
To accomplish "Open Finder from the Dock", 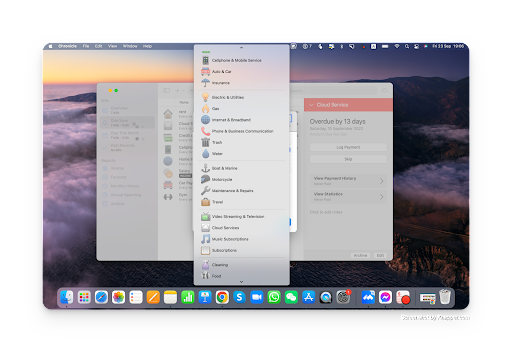I will [67, 297].
